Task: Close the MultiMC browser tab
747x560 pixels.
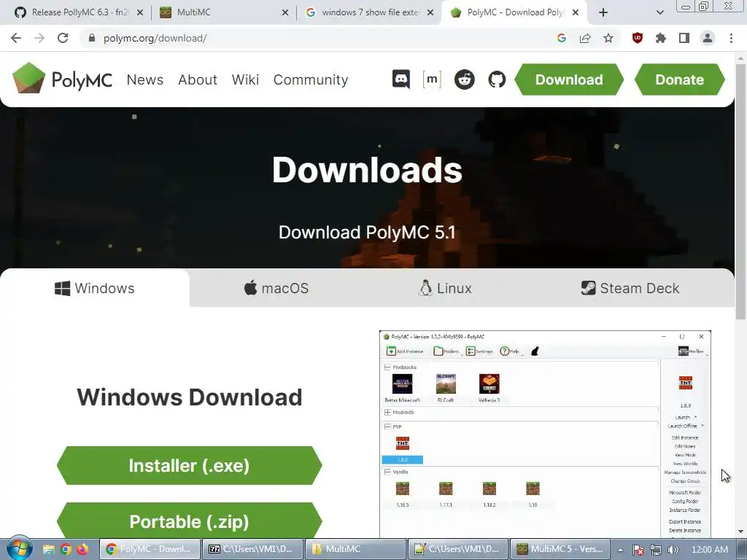Action: [285, 13]
